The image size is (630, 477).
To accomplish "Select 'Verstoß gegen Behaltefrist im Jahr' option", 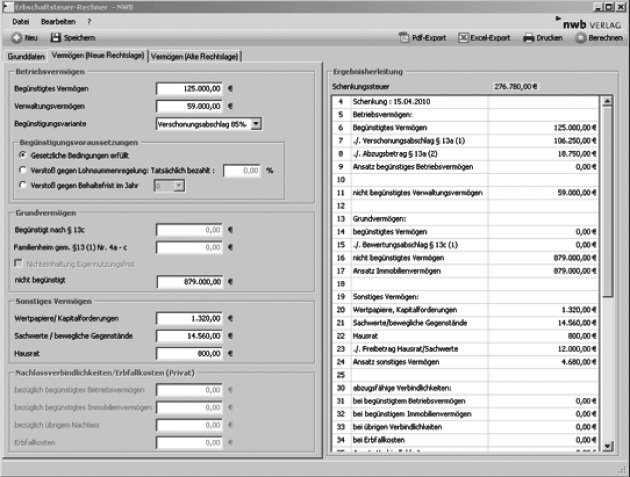I will click(22, 186).
